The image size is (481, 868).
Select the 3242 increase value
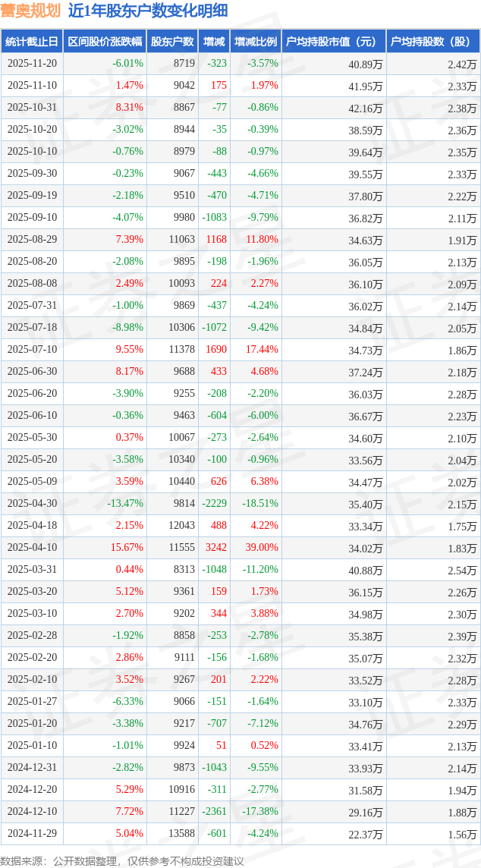point(215,548)
